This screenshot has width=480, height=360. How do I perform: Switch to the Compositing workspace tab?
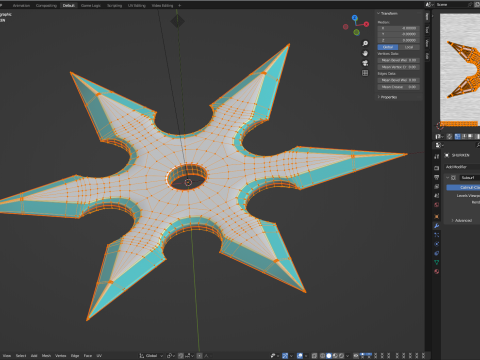click(x=46, y=5)
